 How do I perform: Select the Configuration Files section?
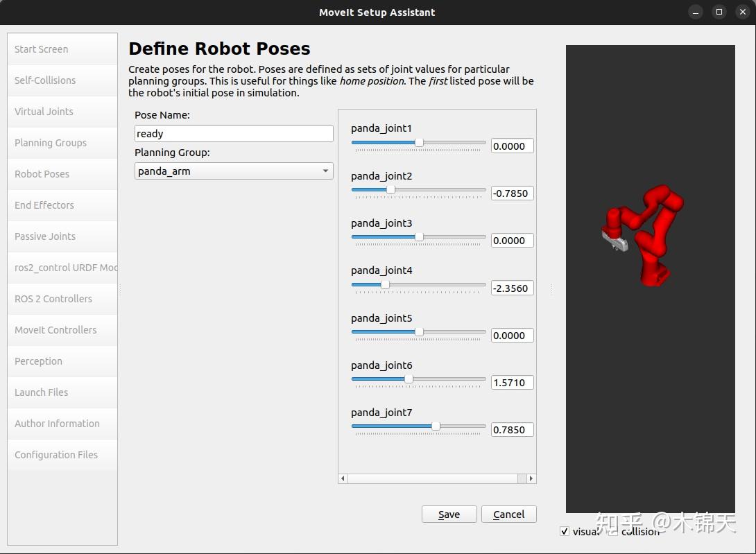(55, 455)
